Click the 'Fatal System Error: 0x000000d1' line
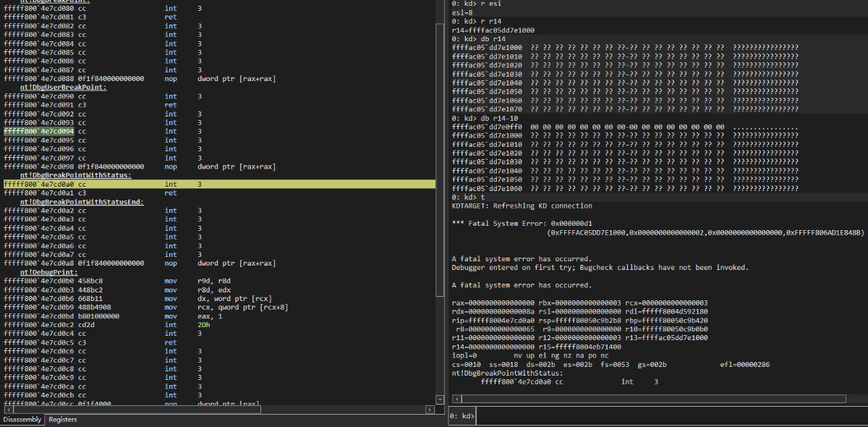 (x=526, y=224)
